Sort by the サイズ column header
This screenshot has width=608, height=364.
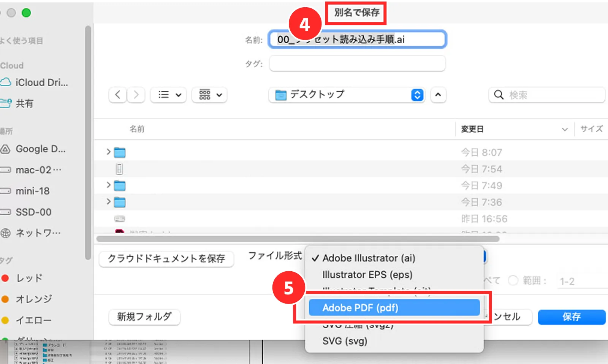click(591, 129)
